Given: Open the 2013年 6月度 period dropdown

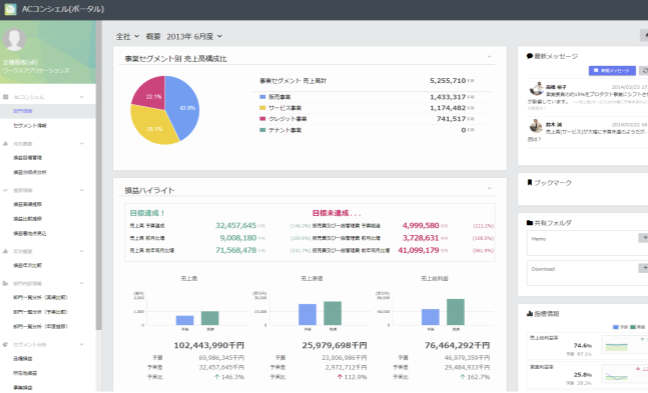Looking at the screenshot, I should [x=194, y=36].
